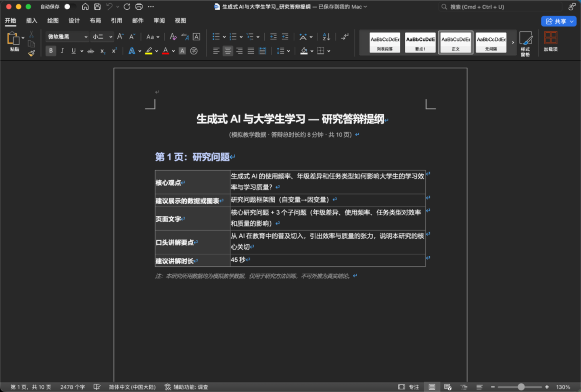Toggle Bold formatting
The height and width of the screenshot is (392, 581).
point(51,51)
